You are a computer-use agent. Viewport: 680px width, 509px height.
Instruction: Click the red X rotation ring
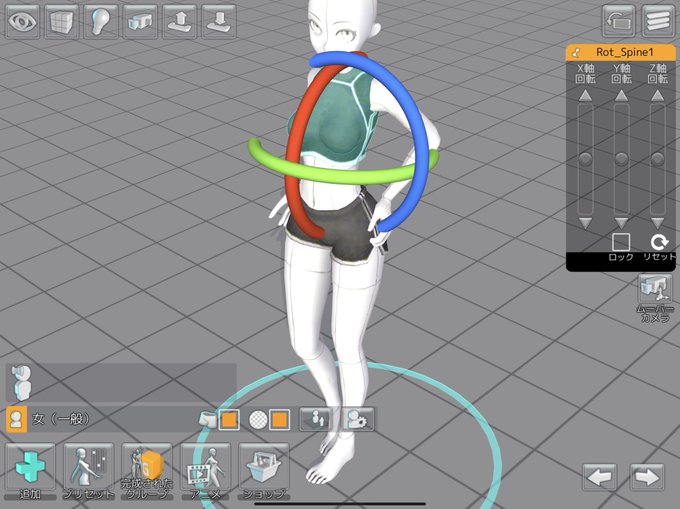(293, 147)
